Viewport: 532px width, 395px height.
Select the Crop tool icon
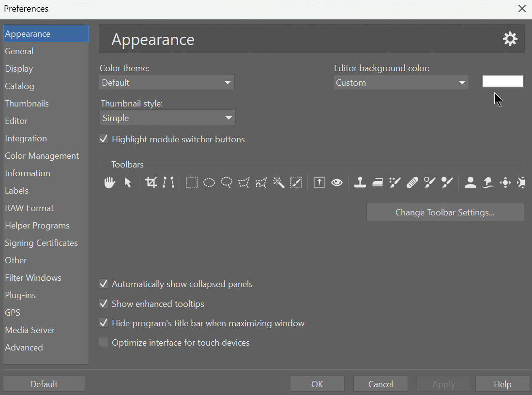(151, 182)
